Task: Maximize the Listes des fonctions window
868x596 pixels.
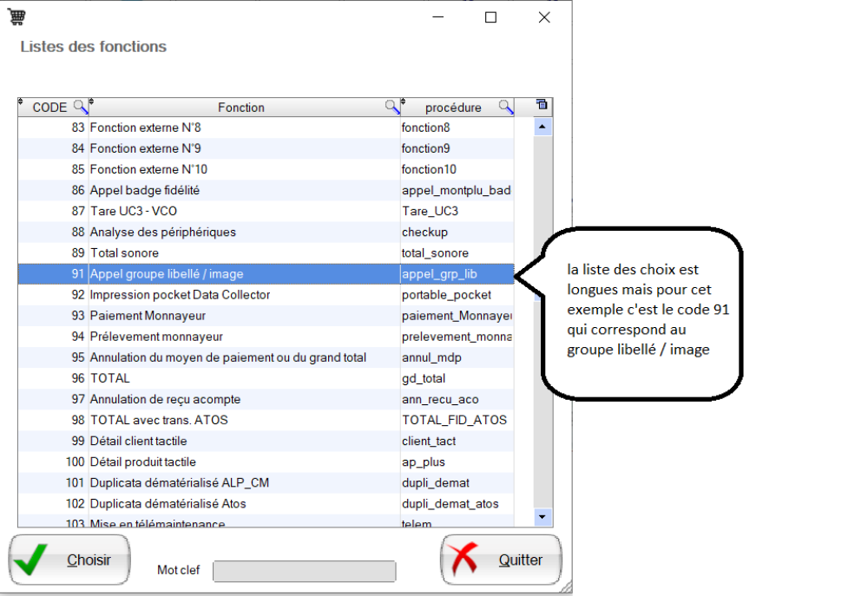Action: pyautogui.click(x=490, y=17)
